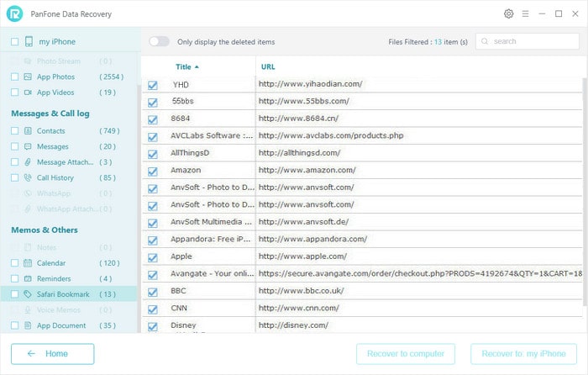Check the App Photos checkbox
Image resolution: width=588 pixels, height=375 pixels.
tap(14, 77)
